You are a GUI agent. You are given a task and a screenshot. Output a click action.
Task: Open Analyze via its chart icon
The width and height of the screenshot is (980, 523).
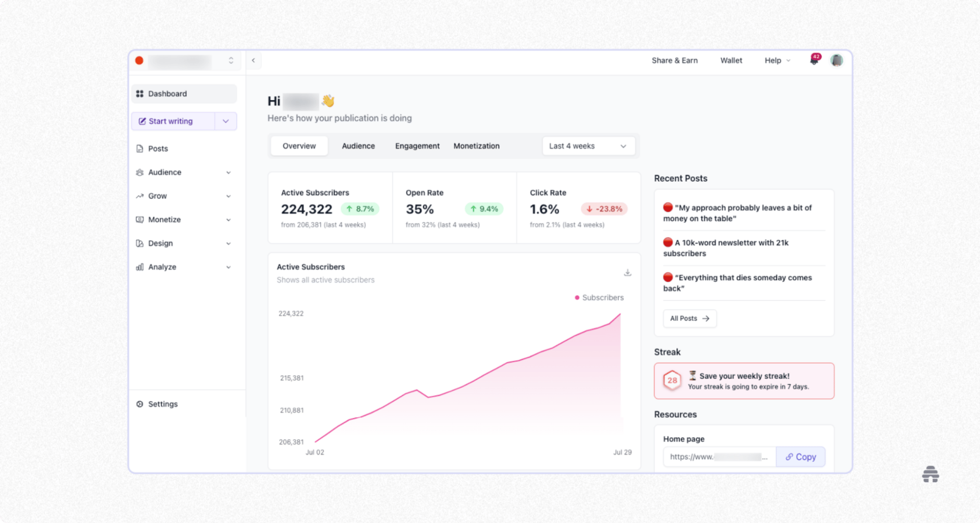pyautogui.click(x=140, y=267)
